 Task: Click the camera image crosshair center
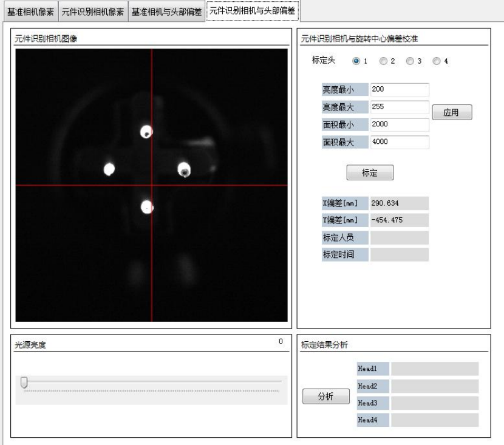152,185
